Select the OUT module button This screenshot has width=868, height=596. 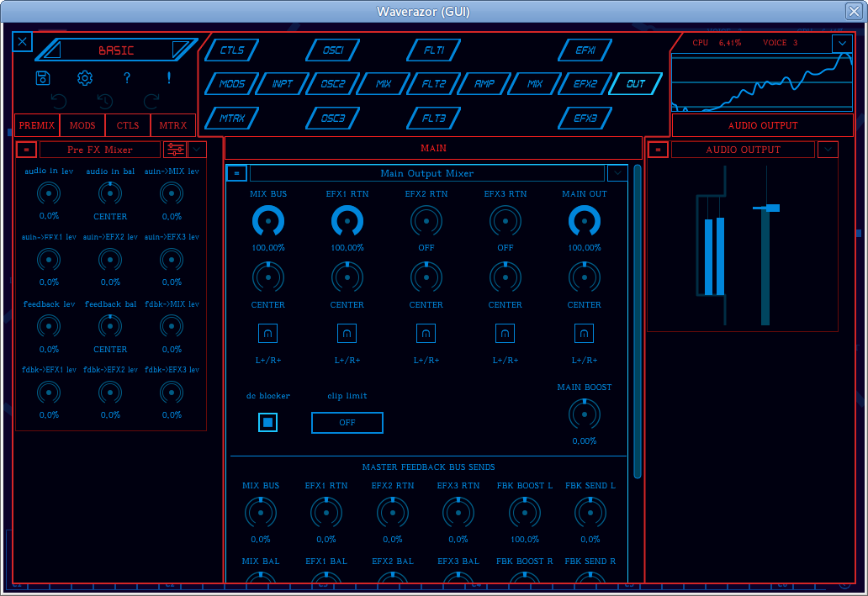[636, 84]
